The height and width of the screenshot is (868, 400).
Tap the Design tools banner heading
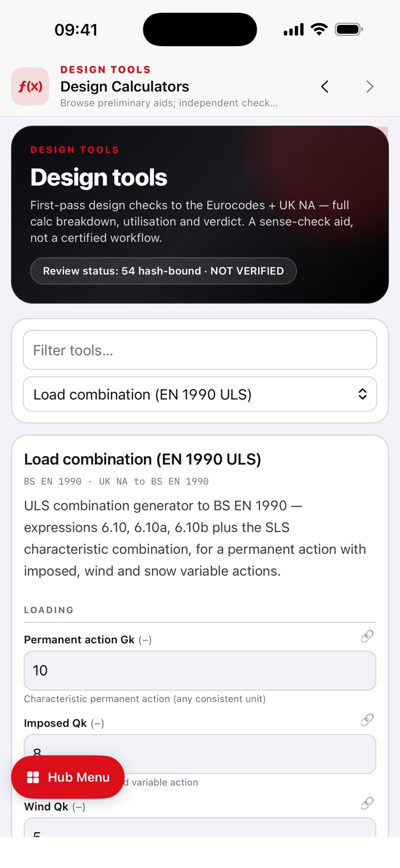[x=99, y=178]
